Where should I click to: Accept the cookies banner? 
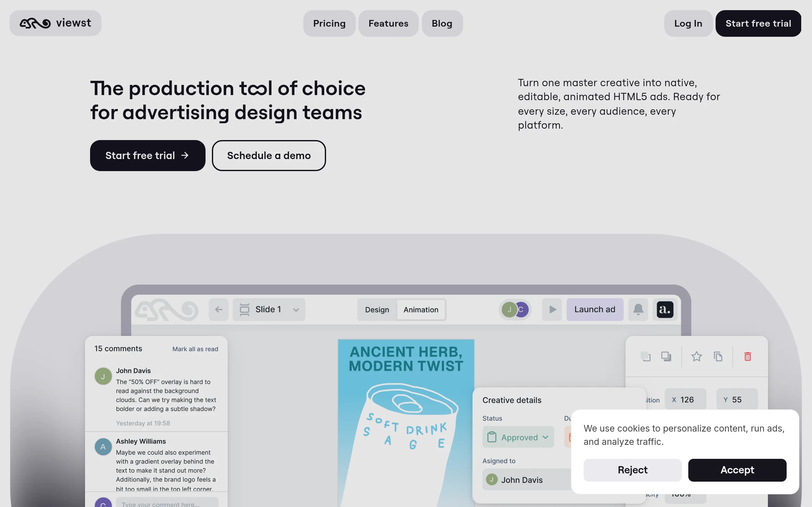click(x=737, y=470)
